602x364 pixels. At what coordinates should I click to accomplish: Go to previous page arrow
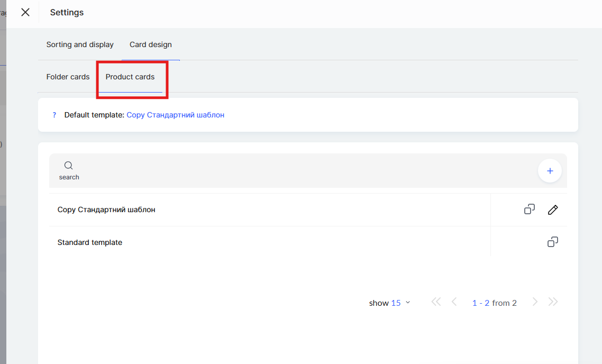[x=454, y=302]
